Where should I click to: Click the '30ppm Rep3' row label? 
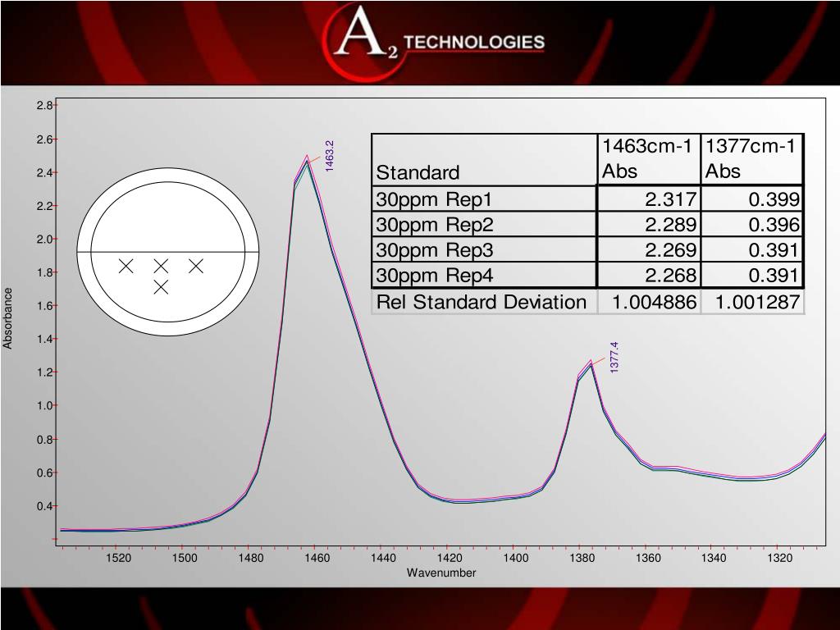(x=435, y=250)
